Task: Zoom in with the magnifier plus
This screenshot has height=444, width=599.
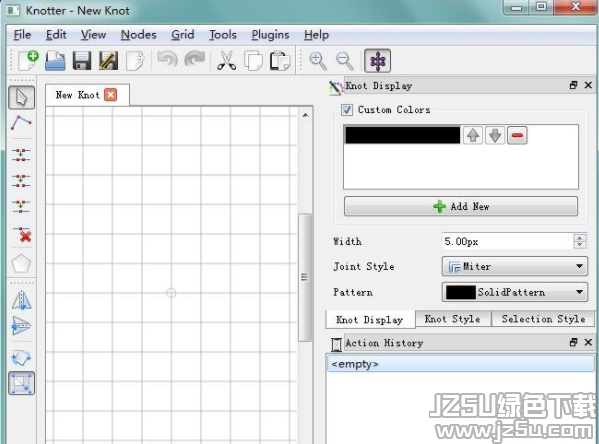Action: click(x=317, y=60)
